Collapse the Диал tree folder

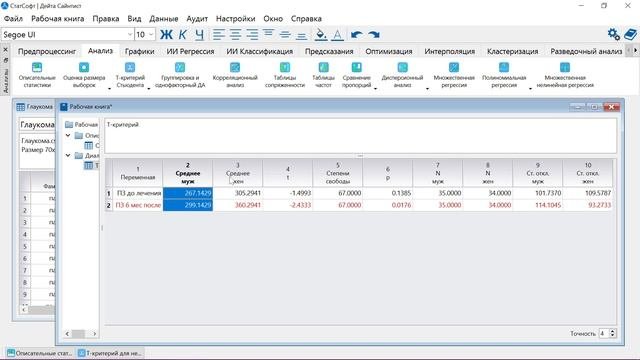(68, 156)
